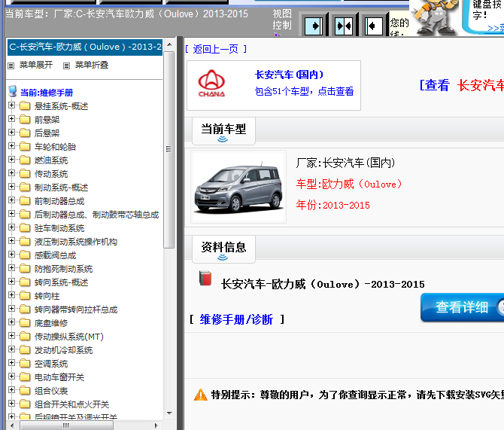Image resolution: width=504 pixels, height=430 pixels.
Task: Click the horizontal scrollbar right arrow
Action: (x=156, y=425)
